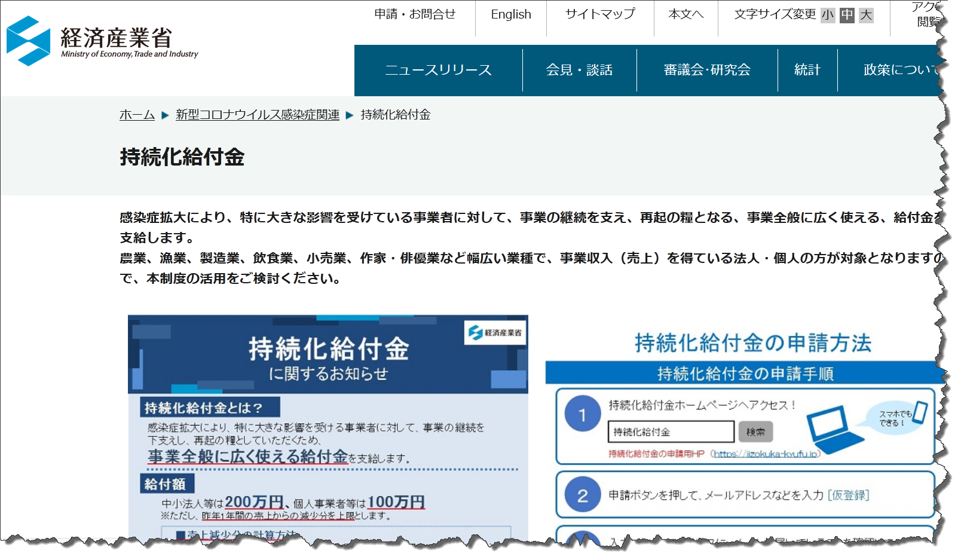
Task: Click the step 2 number circle
Action: click(x=583, y=495)
